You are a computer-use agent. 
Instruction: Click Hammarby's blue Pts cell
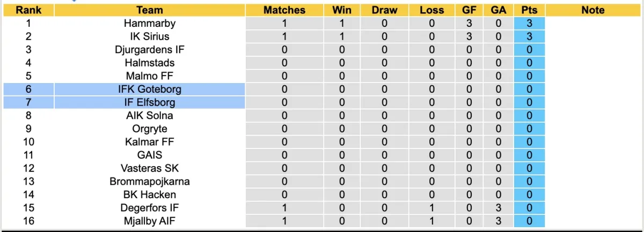[529, 23]
